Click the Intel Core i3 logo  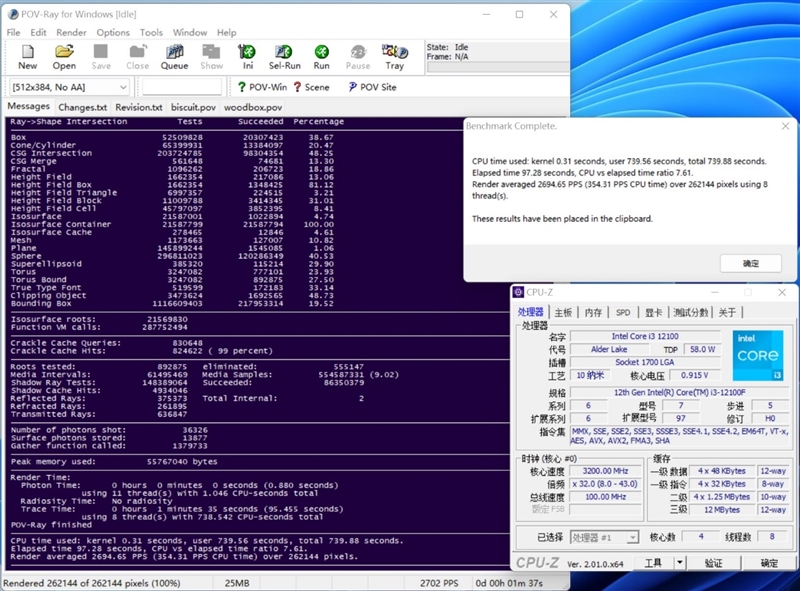[x=756, y=357]
